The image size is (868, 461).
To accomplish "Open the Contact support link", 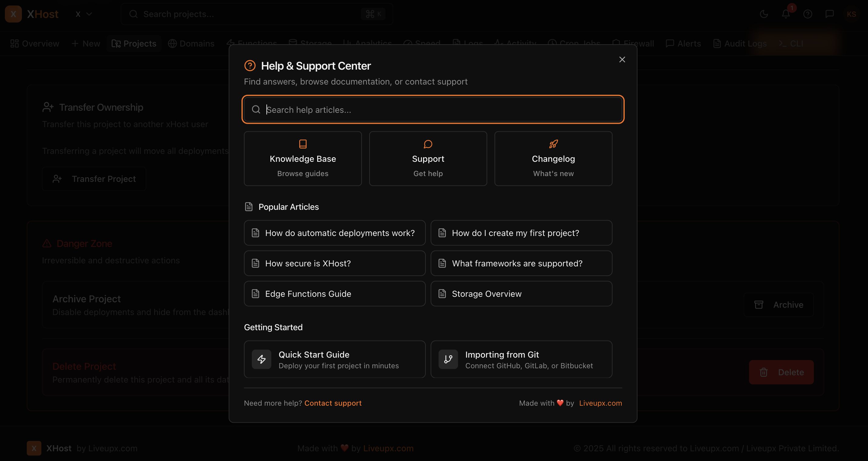I will (x=333, y=403).
